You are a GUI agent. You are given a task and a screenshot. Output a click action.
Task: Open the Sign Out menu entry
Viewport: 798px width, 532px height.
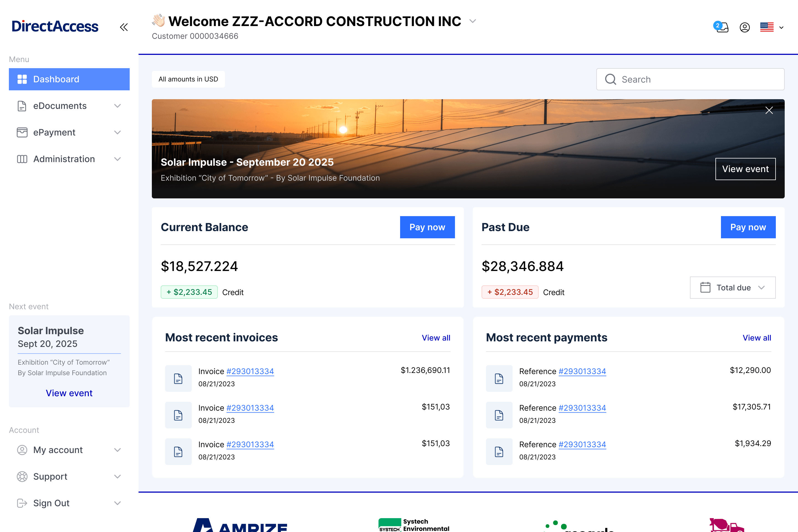51,503
